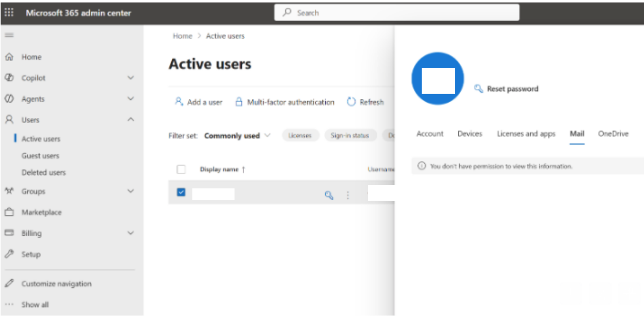Apply the Sign-in status filter pill

click(x=350, y=135)
